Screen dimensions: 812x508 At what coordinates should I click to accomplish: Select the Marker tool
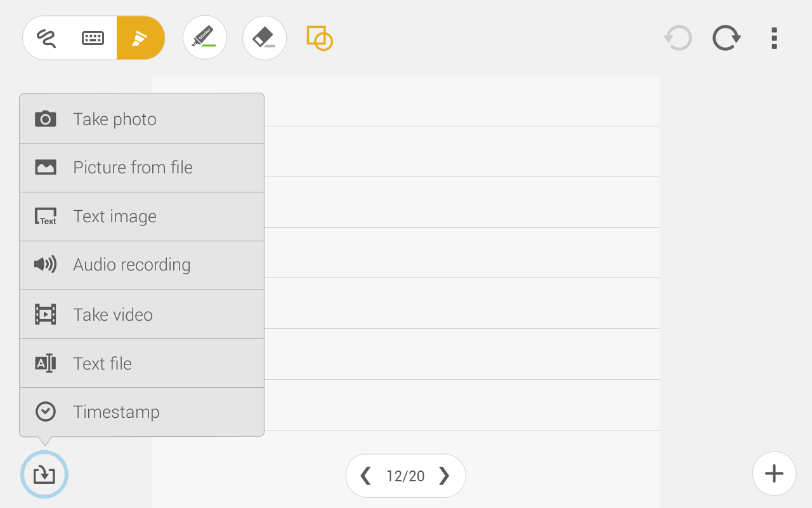[x=204, y=37]
